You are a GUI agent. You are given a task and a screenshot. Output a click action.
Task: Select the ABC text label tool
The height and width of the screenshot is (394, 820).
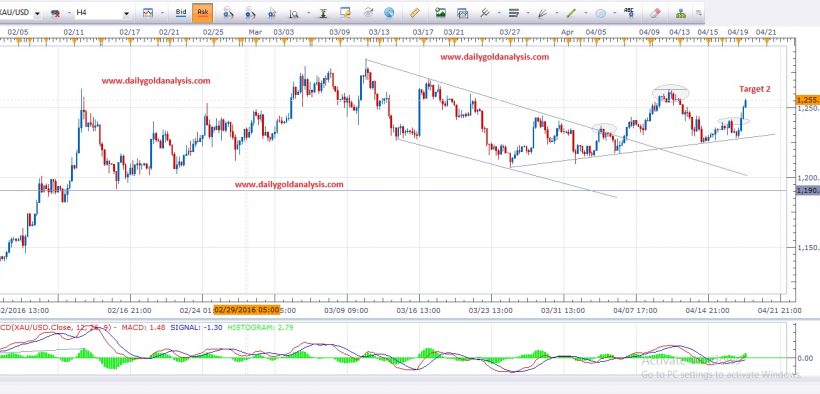click(629, 12)
